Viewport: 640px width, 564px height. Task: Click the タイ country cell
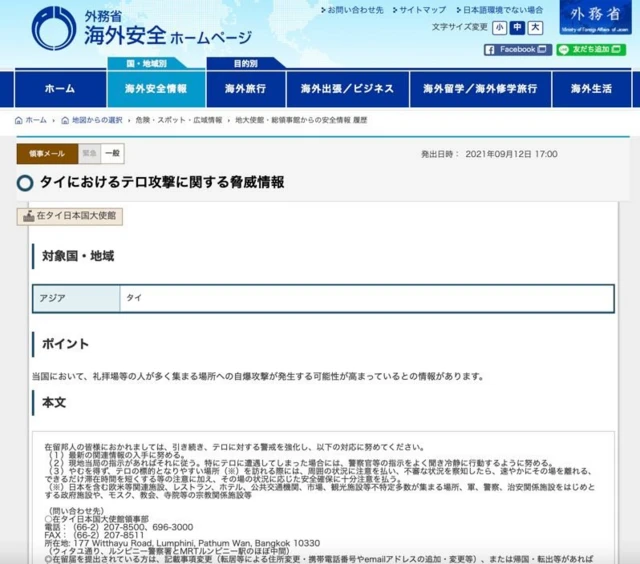click(367, 298)
